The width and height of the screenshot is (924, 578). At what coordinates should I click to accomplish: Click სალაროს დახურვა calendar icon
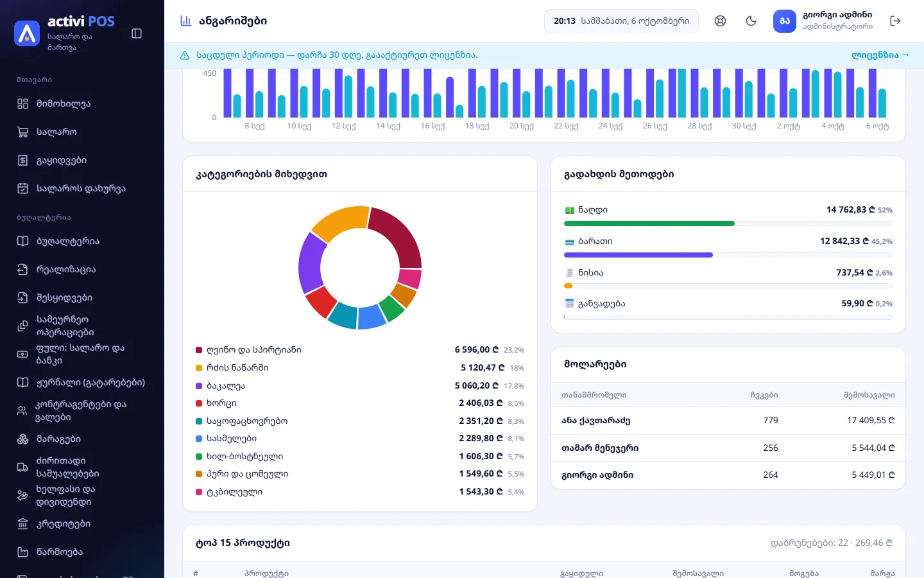coord(22,189)
